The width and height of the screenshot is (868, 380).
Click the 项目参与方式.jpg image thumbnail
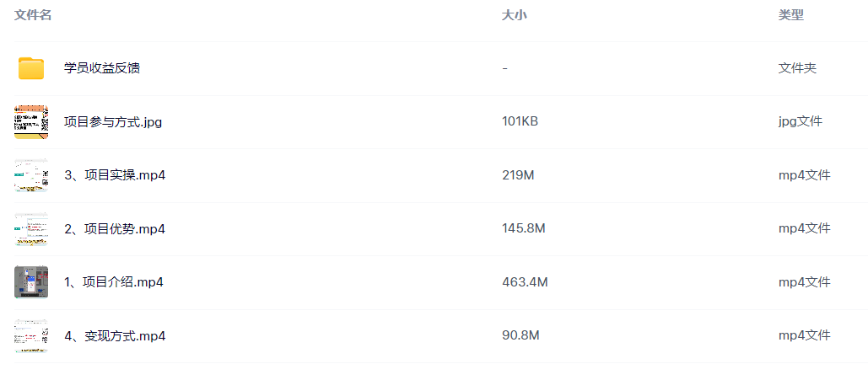(31, 122)
